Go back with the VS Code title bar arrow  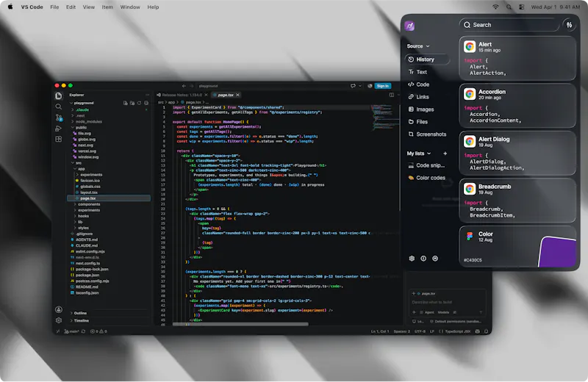184,86
